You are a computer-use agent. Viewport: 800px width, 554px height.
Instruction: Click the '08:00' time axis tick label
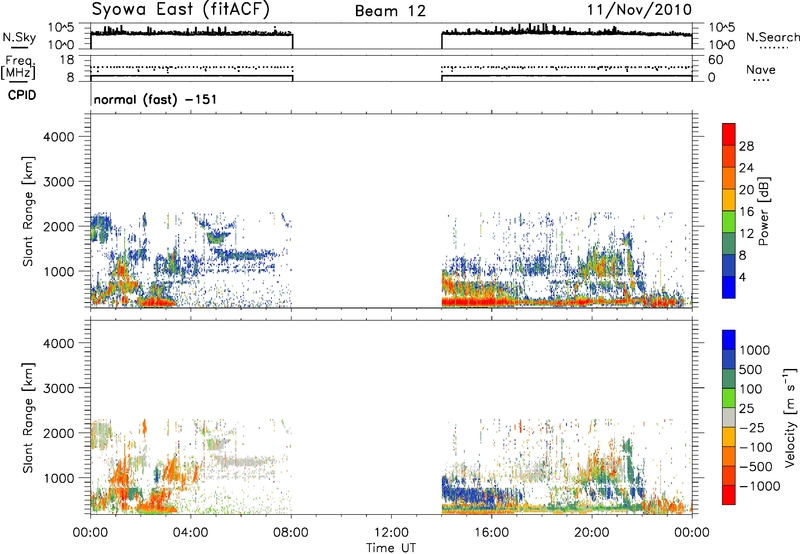point(291,533)
